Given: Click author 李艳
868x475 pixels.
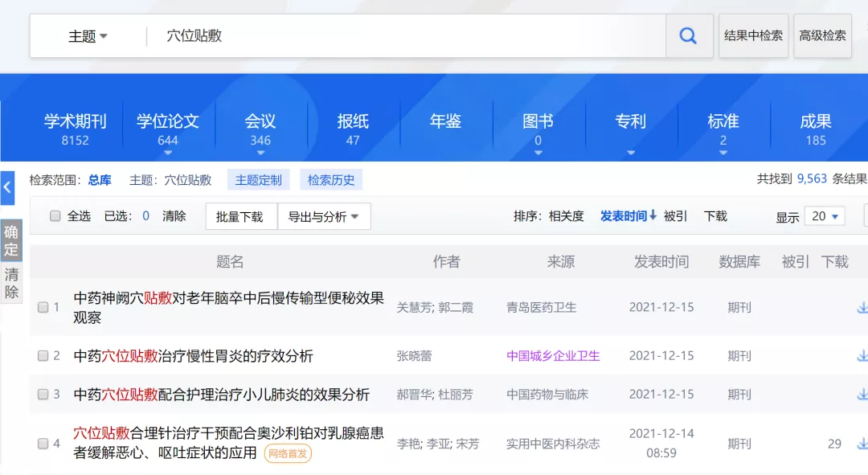Looking at the screenshot, I should [x=408, y=444].
